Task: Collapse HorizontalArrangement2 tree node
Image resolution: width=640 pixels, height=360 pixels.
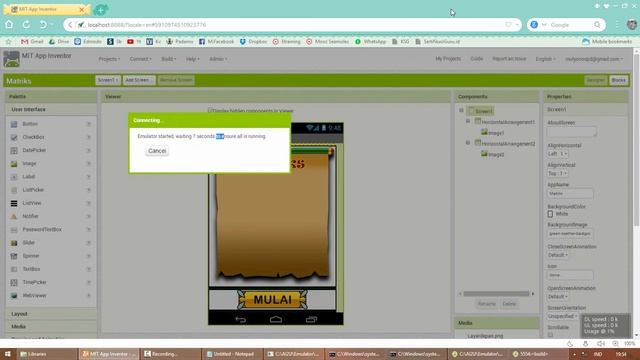Action: (x=468, y=143)
